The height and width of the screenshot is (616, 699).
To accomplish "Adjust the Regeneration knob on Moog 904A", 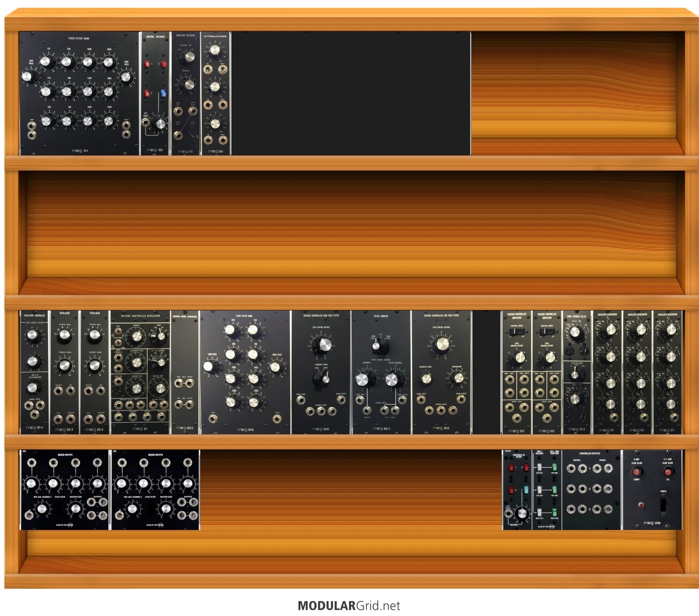I will pos(456,378).
